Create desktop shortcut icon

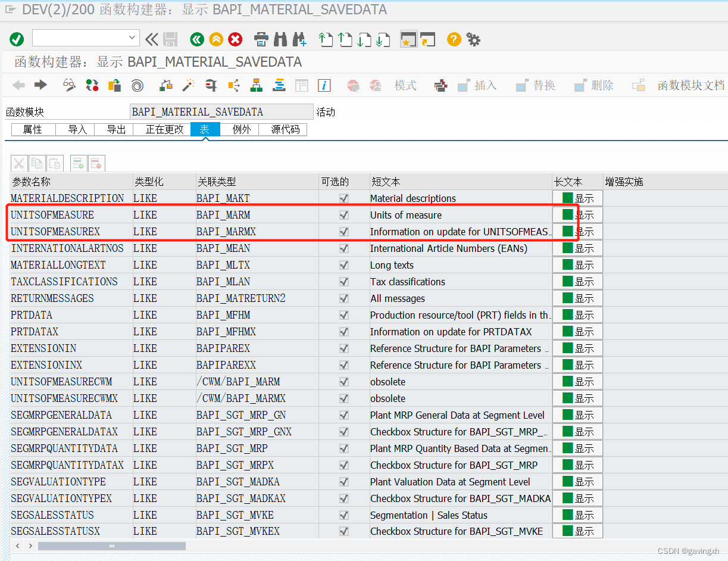(x=427, y=39)
